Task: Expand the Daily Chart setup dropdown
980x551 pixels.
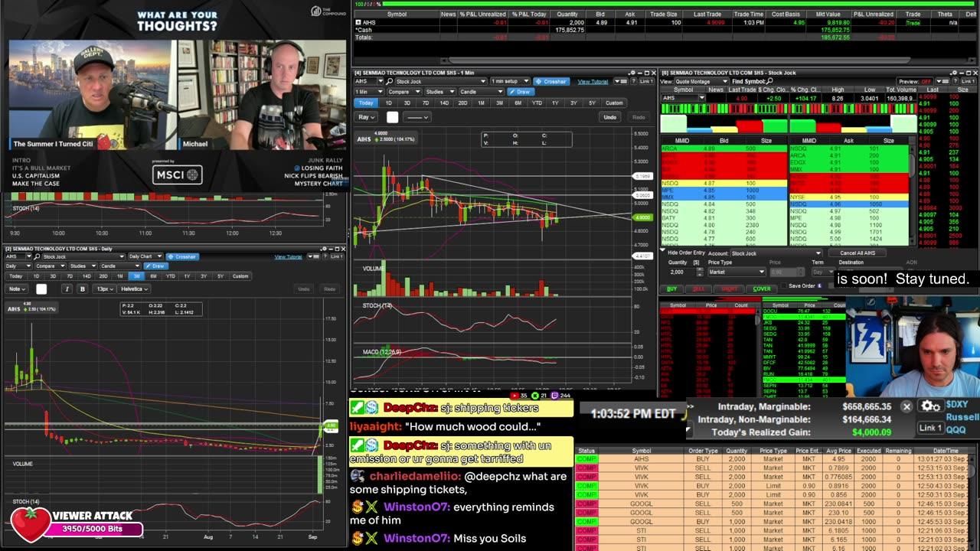Action: coord(145,256)
